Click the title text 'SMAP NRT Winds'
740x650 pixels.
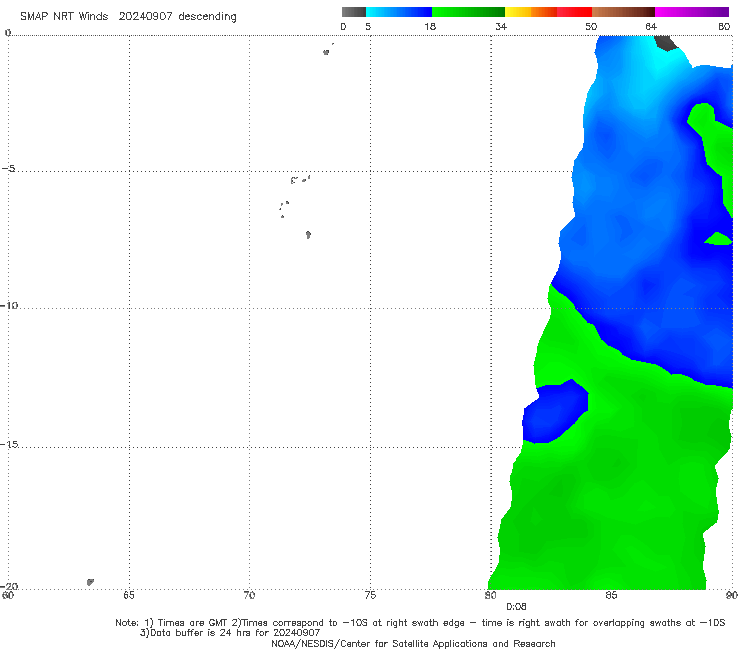pyautogui.click(x=64, y=17)
